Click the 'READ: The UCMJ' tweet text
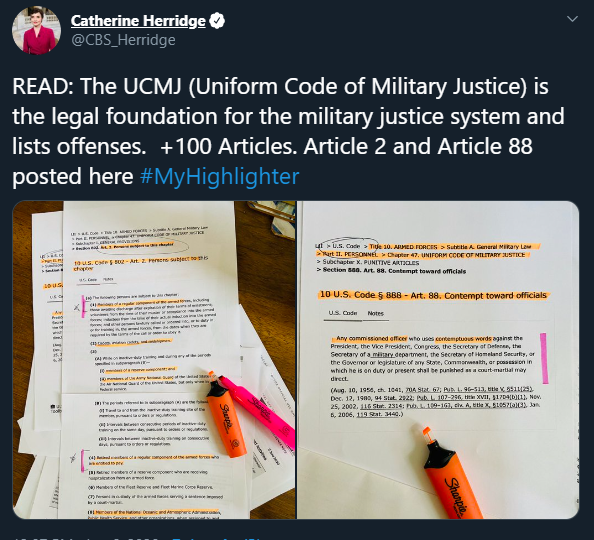This screenshot has width=594, height=540. pos(288,131)
